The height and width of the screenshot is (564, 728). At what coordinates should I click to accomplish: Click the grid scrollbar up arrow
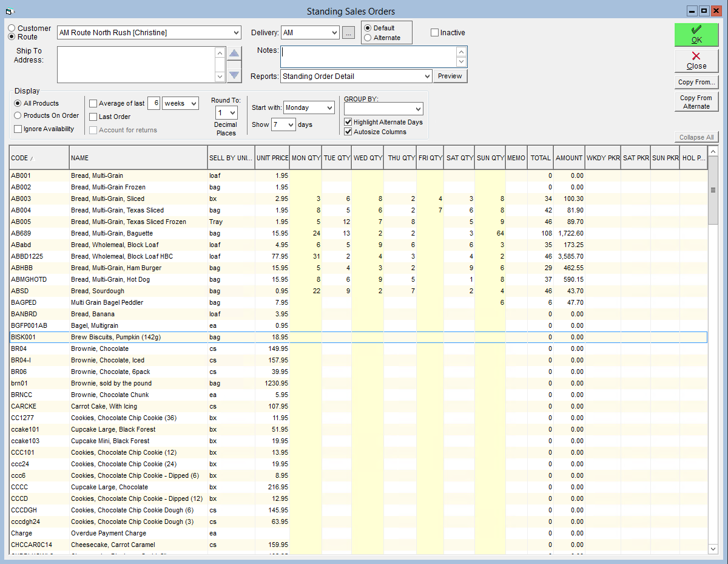(713, 151)
